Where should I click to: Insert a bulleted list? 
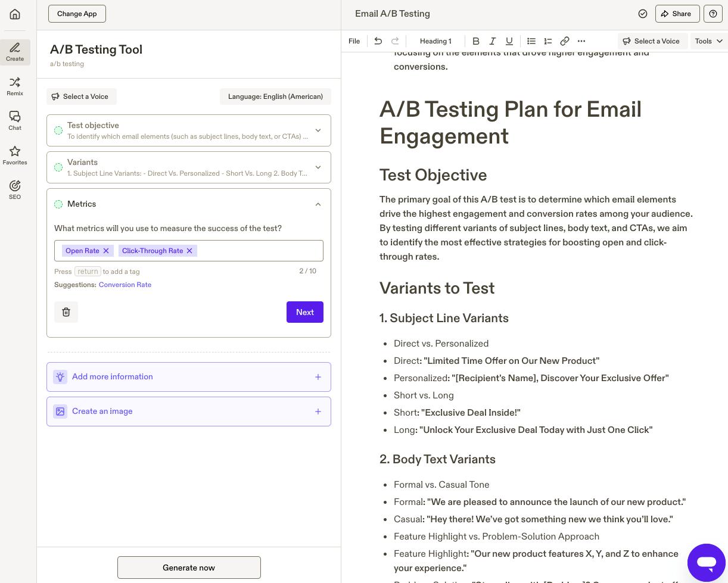point(531,41)
